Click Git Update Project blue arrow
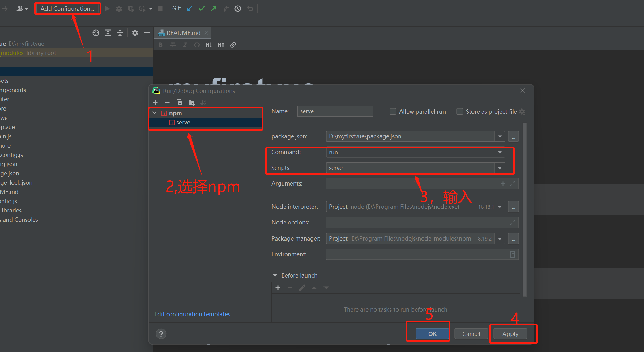Image resolution: width=644 pixels, height=352 pixels. (190, 9)
